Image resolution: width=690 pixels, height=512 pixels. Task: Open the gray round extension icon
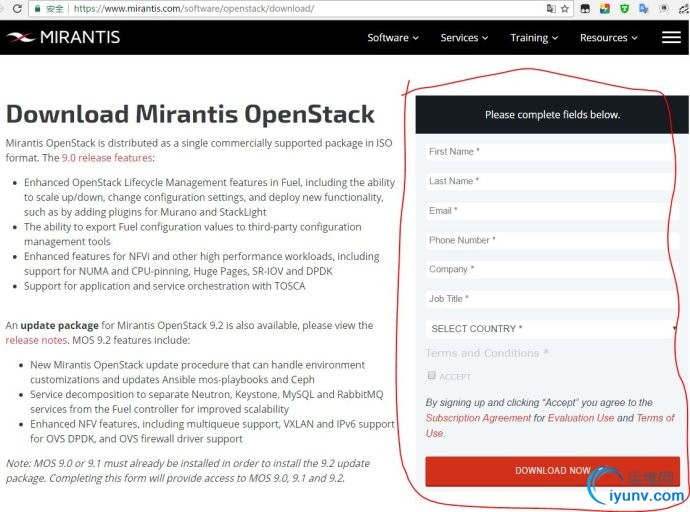click(x=664, y=8)
